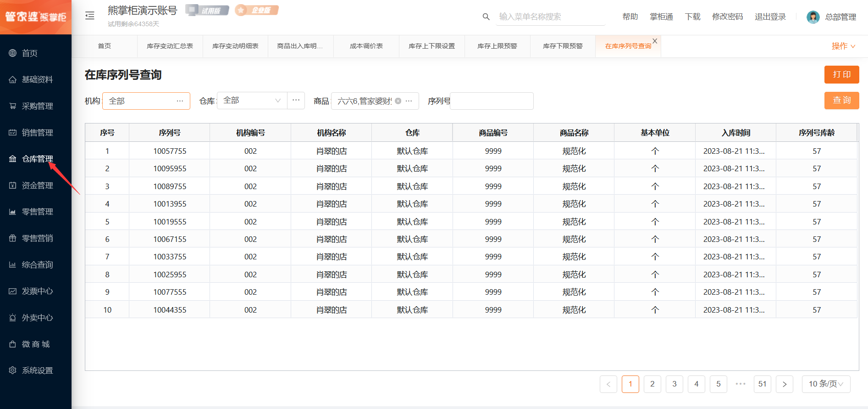Click the 企业版 badge
This screenshot has width=868, height=409.
(257, 10)
